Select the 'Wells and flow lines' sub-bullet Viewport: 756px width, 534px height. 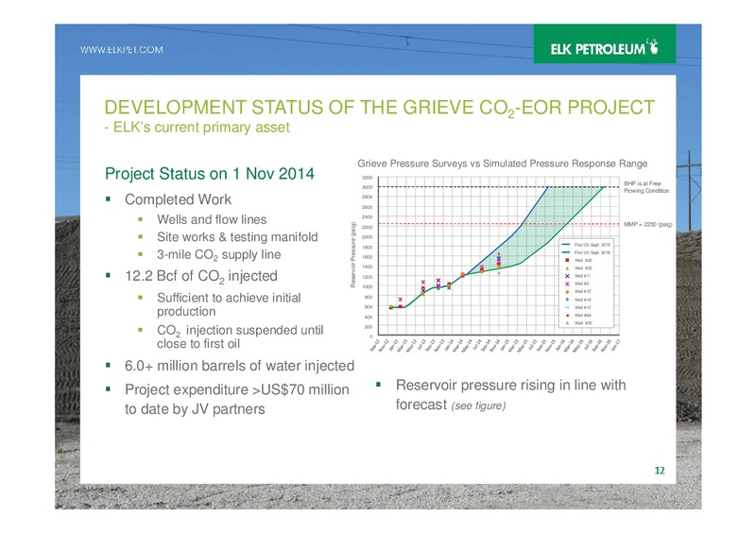coord(212,219)
